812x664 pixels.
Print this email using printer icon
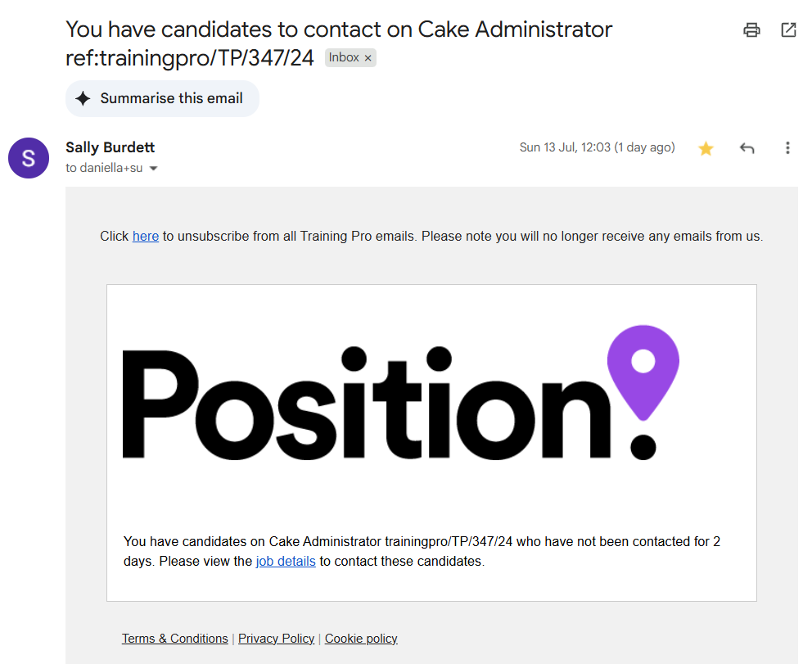(x=751, y=30)
